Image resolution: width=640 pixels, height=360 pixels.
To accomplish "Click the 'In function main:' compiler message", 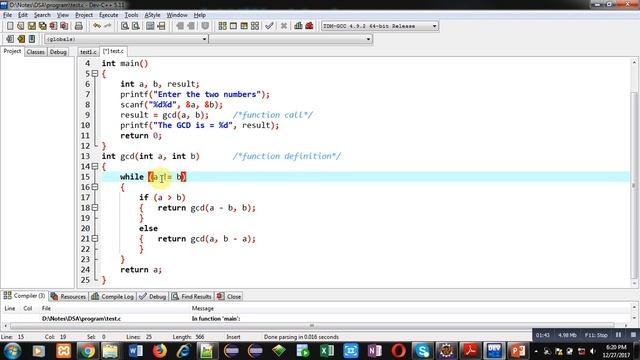I will [x=216, y=318].
